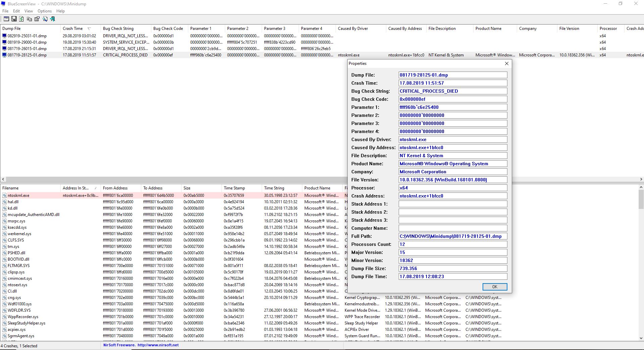Open Find using the magnifier toolbar icon
644x350 pixels.
[45, 19]
